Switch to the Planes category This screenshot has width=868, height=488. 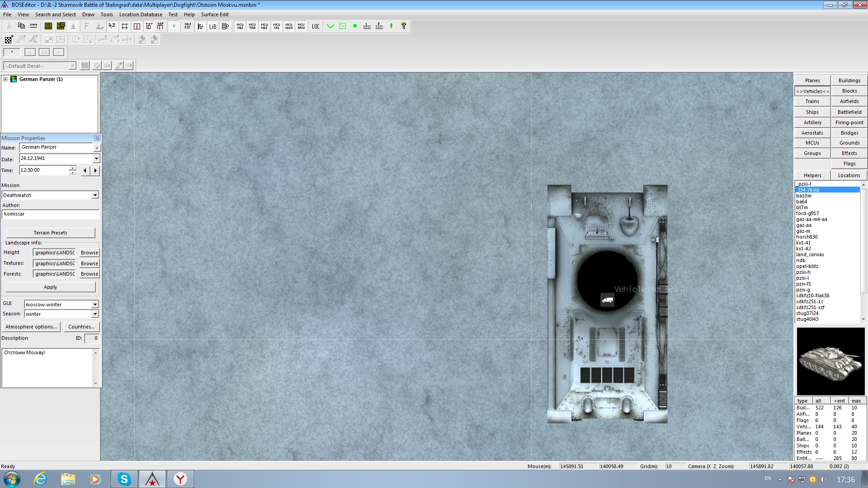(812, 80)
